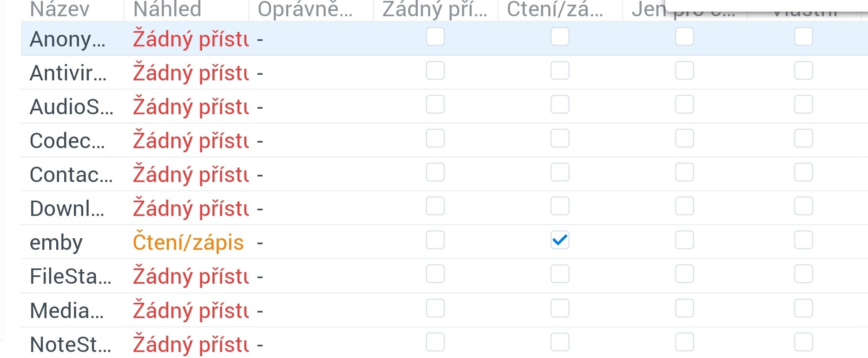
Task: Check Čtení/zápis box for Media... row
Action: 560,308
